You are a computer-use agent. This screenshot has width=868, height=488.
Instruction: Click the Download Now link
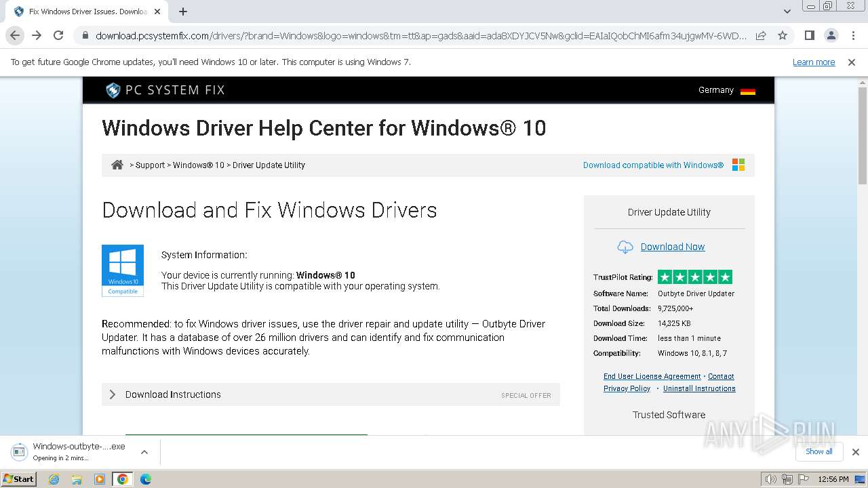[x=673, y=247]
